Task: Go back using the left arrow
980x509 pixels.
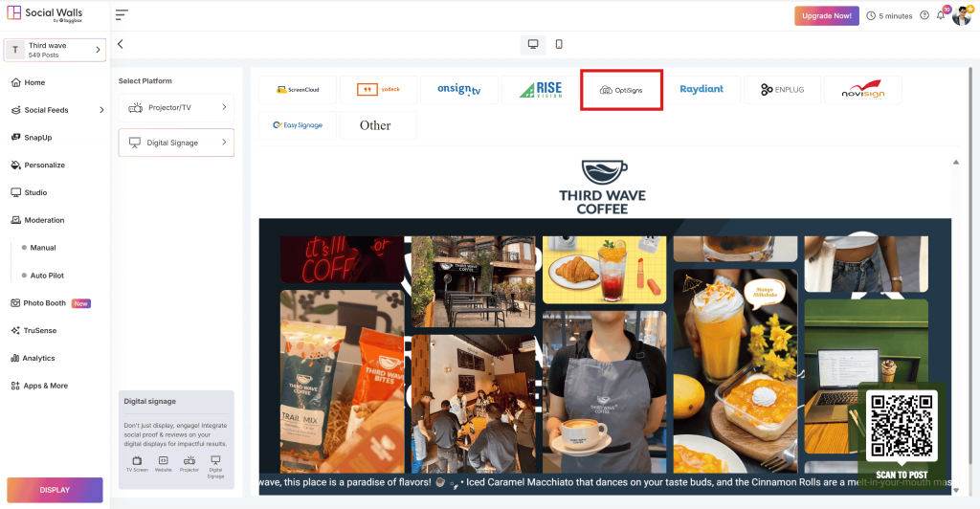Action: point(121,44)
